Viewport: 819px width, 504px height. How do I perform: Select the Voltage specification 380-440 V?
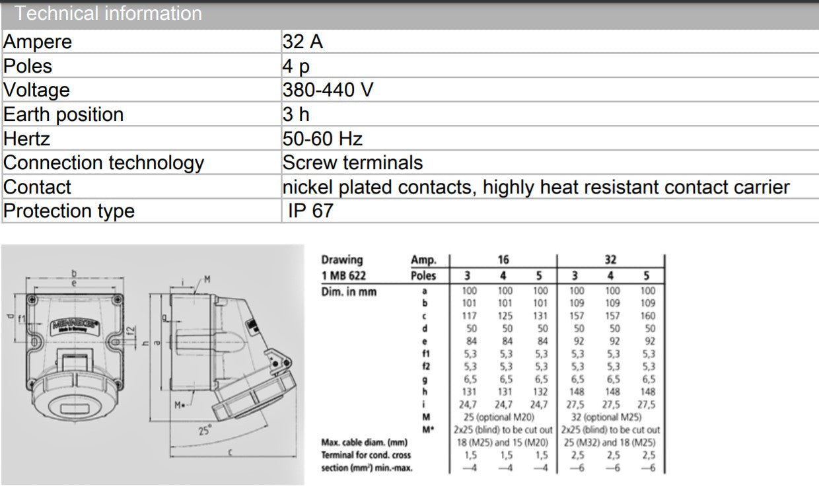pyautogui.click(x=327, y=90)
